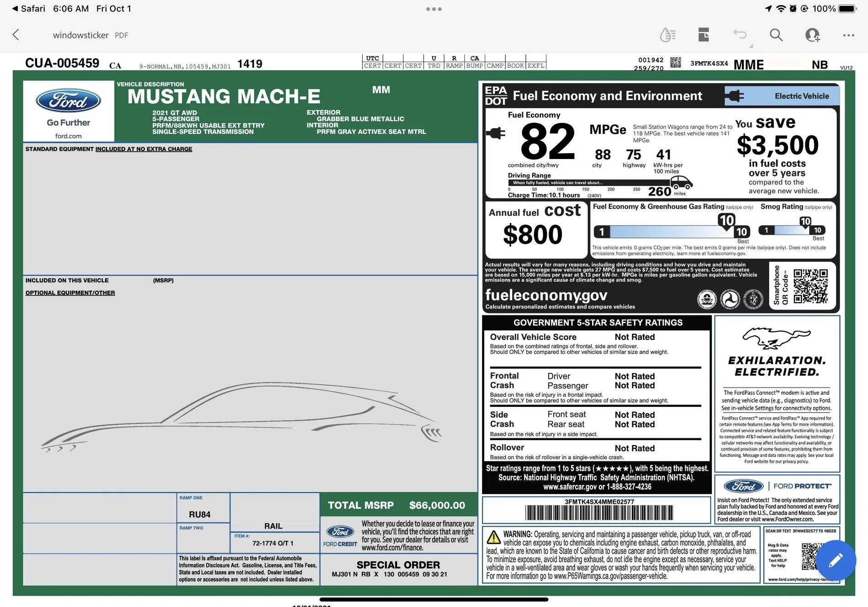Tap the share with person icon
Image resolution: width=868 pixels, height=607 pixels.
point(812,35)
